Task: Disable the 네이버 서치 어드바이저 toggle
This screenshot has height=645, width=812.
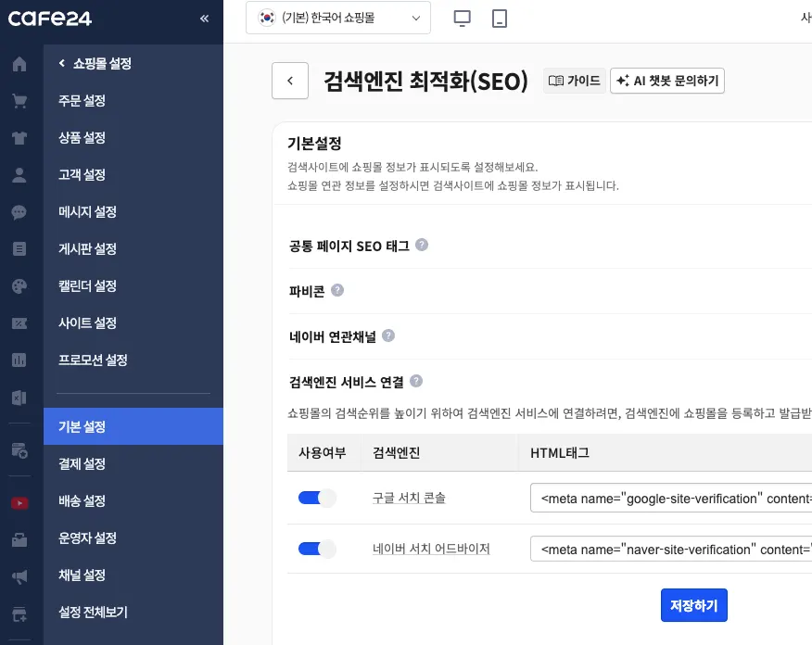Action: 317,549
